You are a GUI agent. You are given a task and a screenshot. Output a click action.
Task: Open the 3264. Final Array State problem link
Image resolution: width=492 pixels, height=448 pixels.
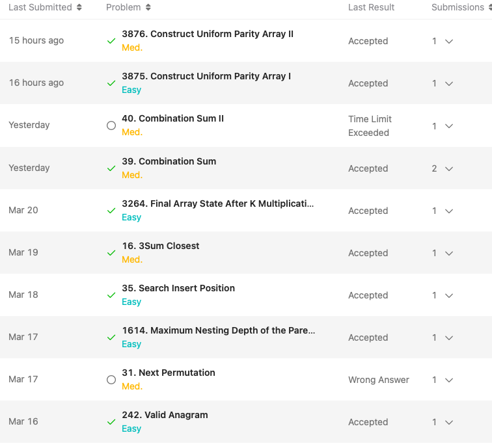coord(217,204)
